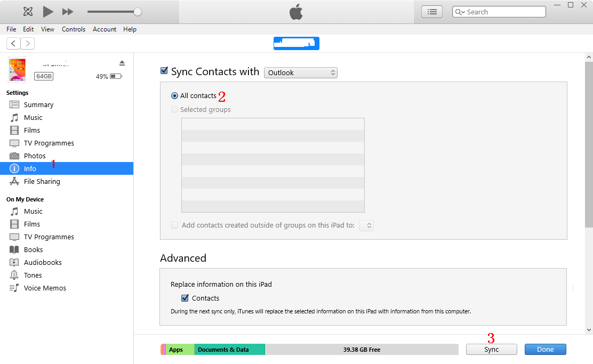The height and width of the screenshot is (364, 593).
Task: Click the eject icon next to the device
Action: tap(122, 63)
